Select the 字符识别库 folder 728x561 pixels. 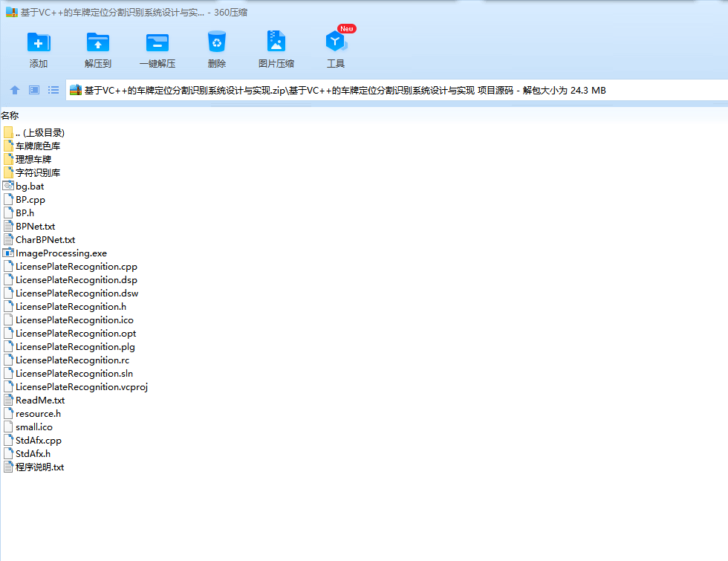click(31, 173)
